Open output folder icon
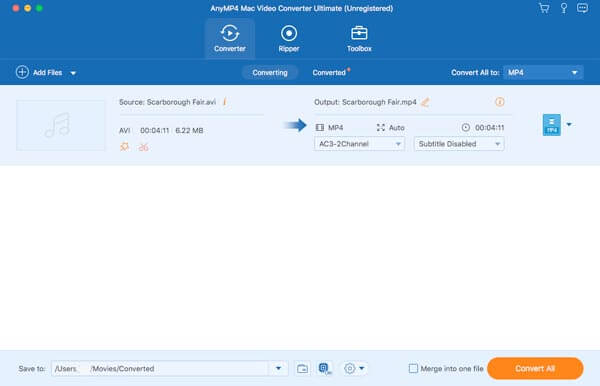 [x=302, y=368]
